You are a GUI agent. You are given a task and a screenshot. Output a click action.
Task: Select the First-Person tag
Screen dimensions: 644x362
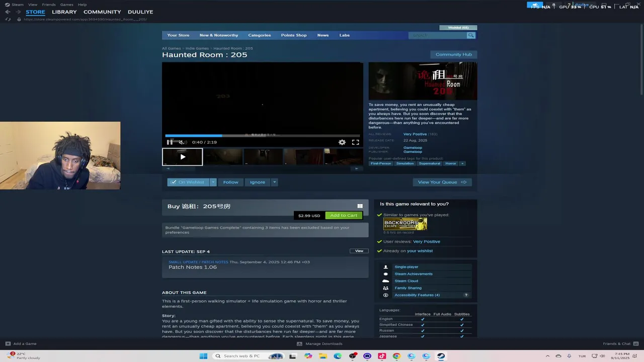point(381,163)
